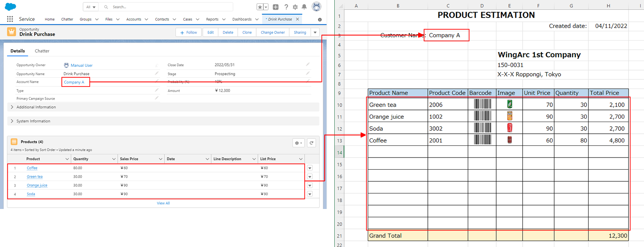The width and height of the screenshot is (644, 247).
Task: Open more actions dropdown beside Sharing
Action: 315,32
